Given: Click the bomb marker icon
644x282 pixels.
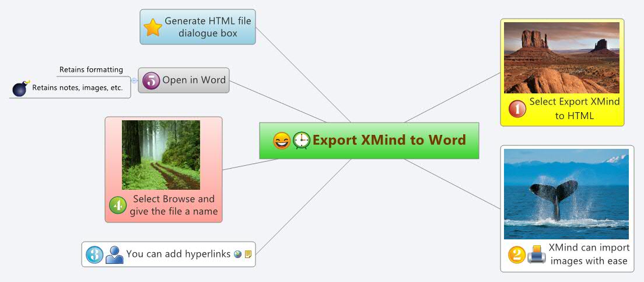Looking at the screenshot, I should coord(20,88).
